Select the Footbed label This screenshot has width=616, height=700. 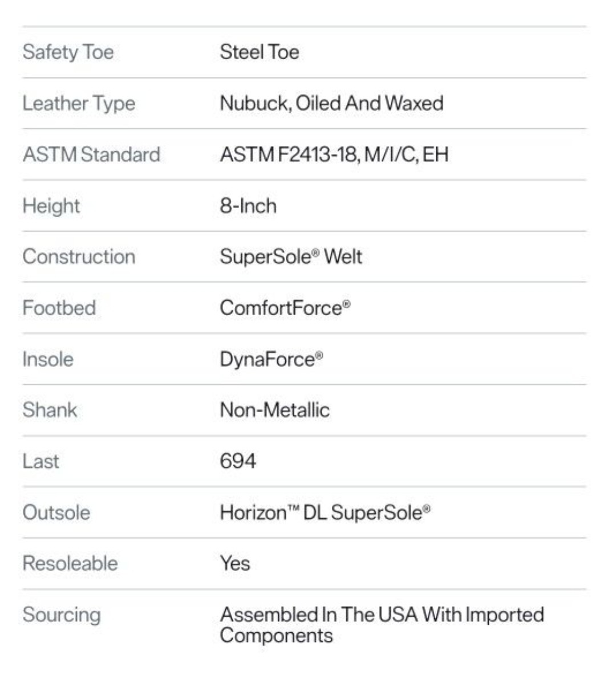59,308
